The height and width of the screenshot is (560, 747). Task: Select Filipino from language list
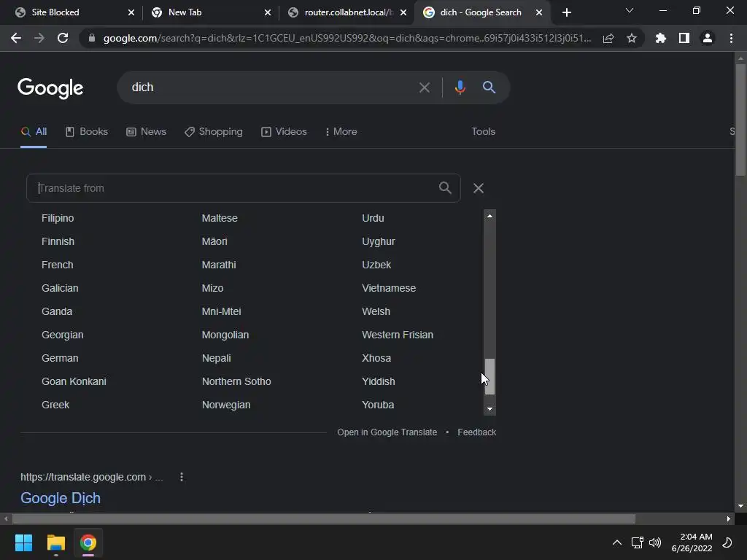point(58,218)
